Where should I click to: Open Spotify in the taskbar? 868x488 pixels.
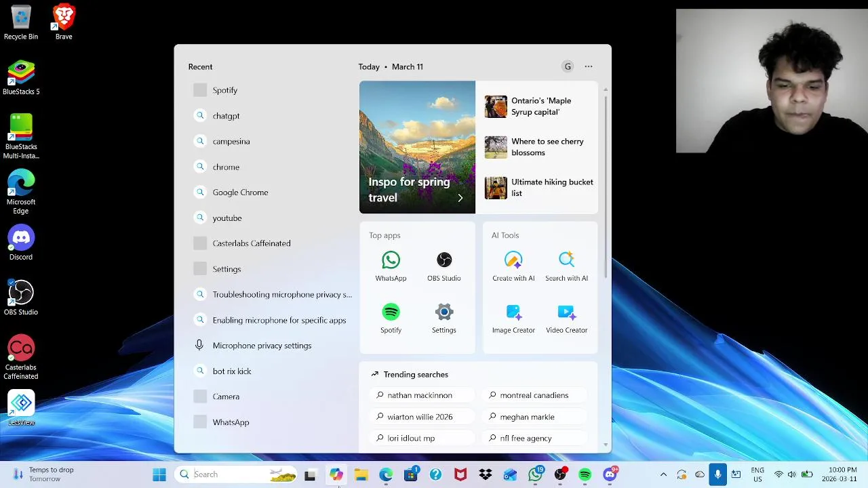(x=585, y=474)
